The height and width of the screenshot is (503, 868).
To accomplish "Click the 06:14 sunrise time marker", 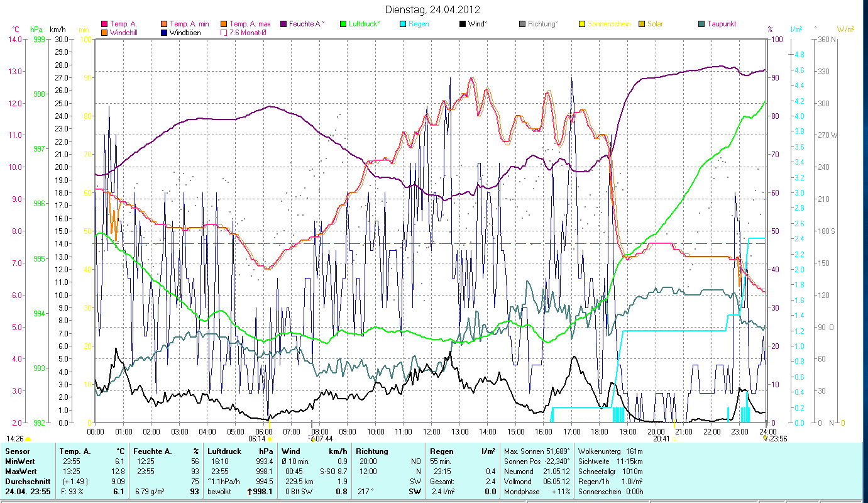I will [x=258, y=439].
